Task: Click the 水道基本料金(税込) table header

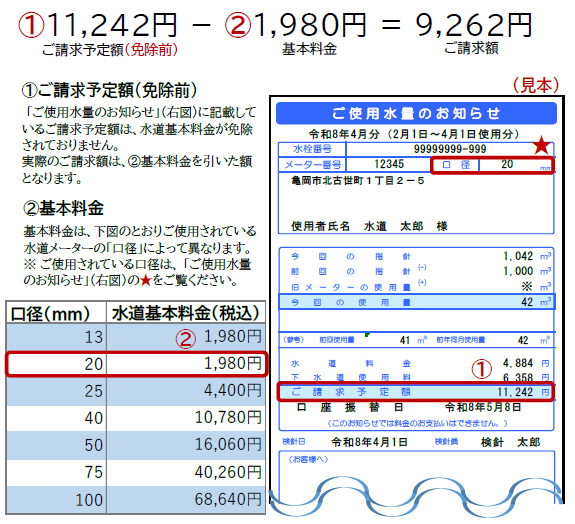Action: (186, 313)
